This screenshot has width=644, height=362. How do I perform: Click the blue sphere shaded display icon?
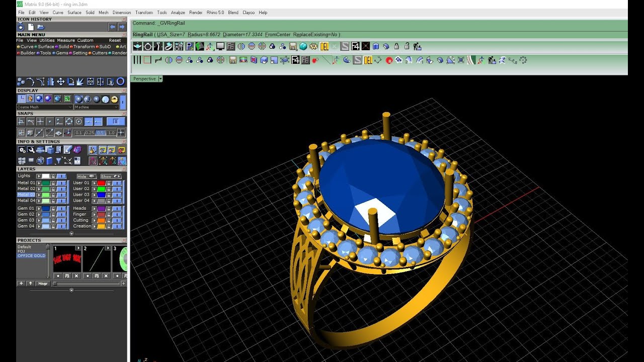[x=39, y=99]
